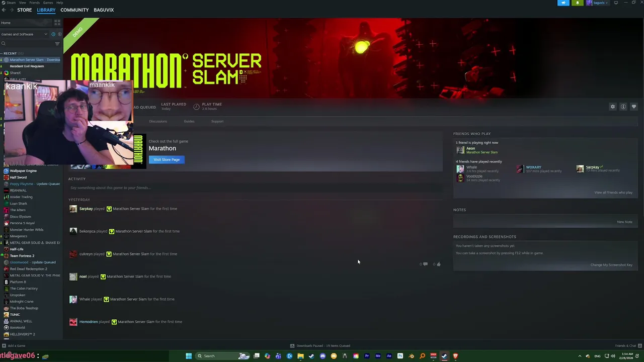Show hidden system tray icons chevron
Viewport: 644px width, 362px height.
(579, 356)
